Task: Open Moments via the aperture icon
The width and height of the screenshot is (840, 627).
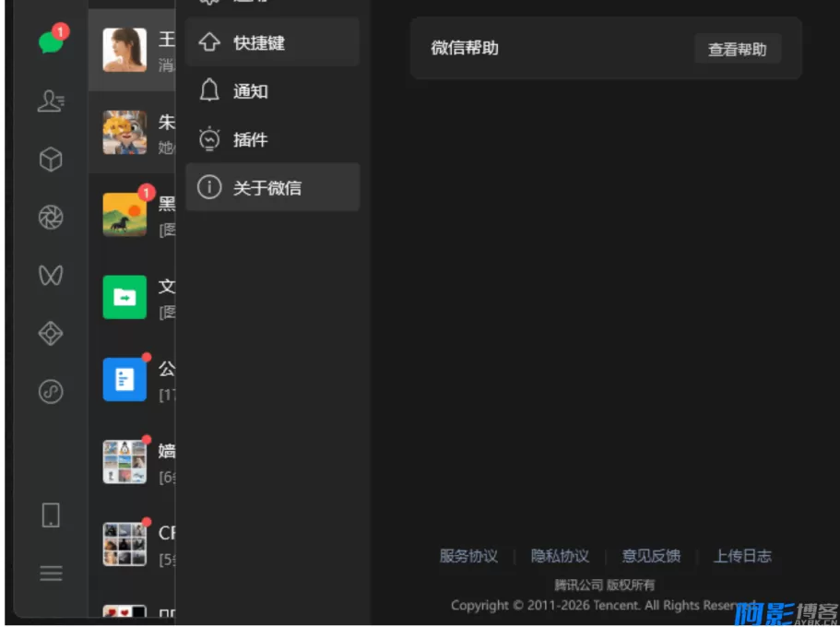Action: coord(50,218)
